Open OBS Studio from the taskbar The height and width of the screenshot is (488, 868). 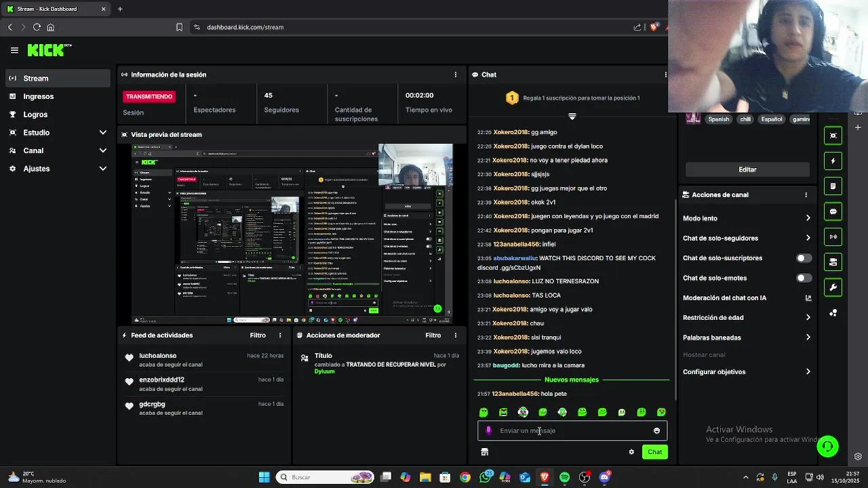584,477
